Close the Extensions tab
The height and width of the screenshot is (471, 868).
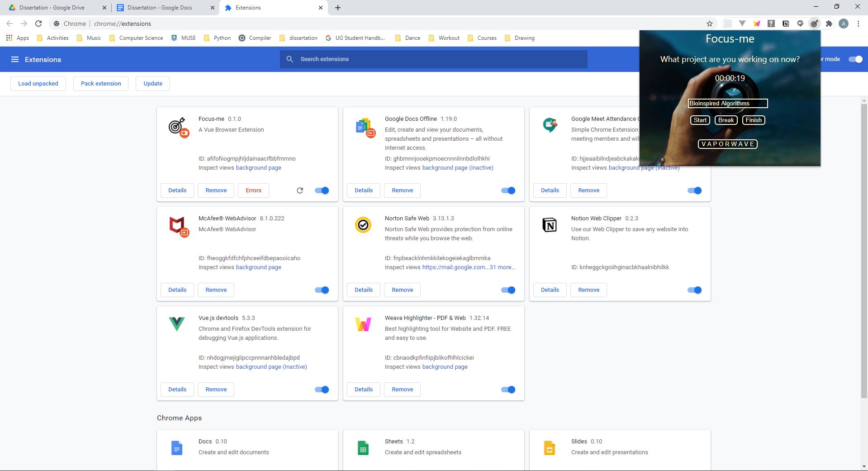(321, 8)
